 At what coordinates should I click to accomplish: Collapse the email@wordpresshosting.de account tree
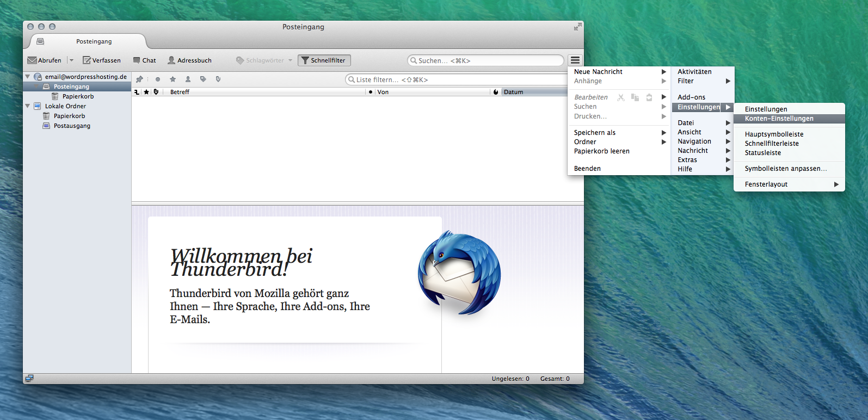pos(28,77)
